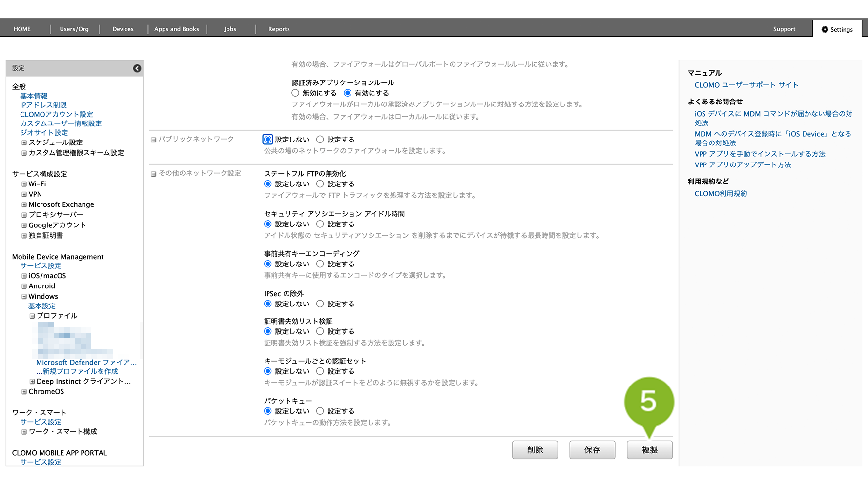Collapse the 設定 sidebar with arrow icon
The height and width of the screenshot is (488, 868).
(x=137, y=68)
